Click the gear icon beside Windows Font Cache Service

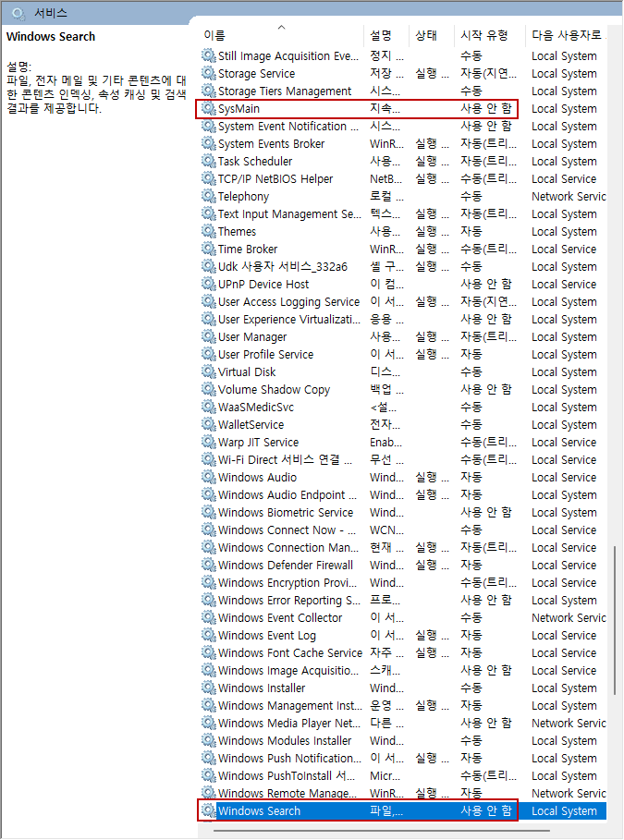click(209, 652)
